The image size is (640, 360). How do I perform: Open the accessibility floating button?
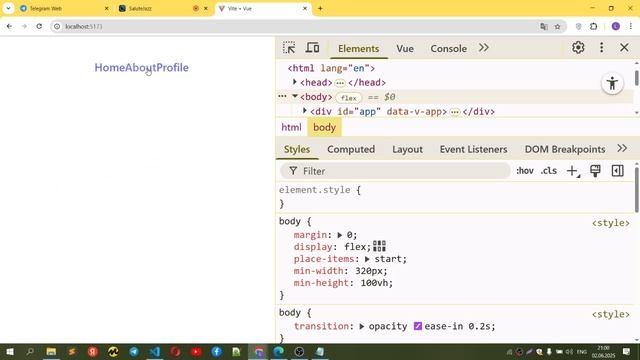pyautogui.click(x=612, y=84)
